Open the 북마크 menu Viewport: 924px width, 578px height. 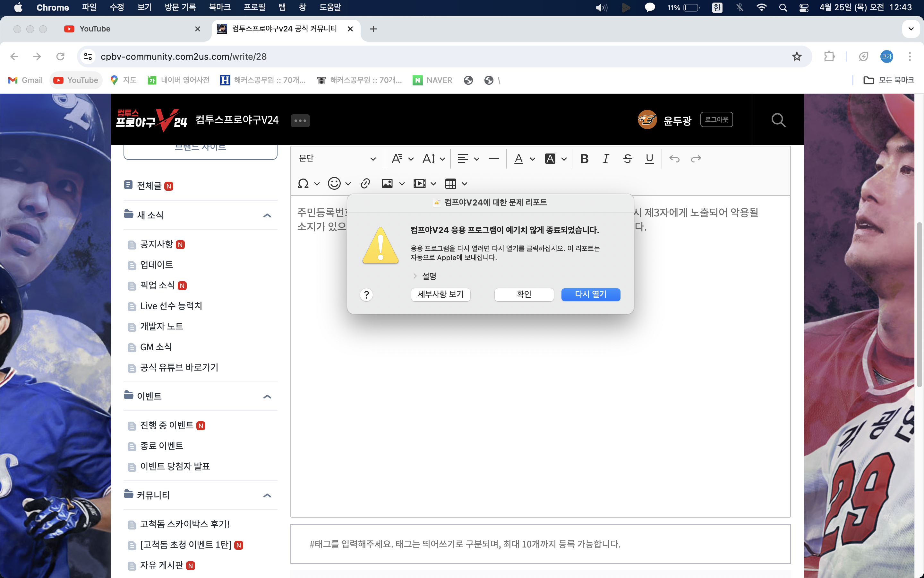point(220,7)
